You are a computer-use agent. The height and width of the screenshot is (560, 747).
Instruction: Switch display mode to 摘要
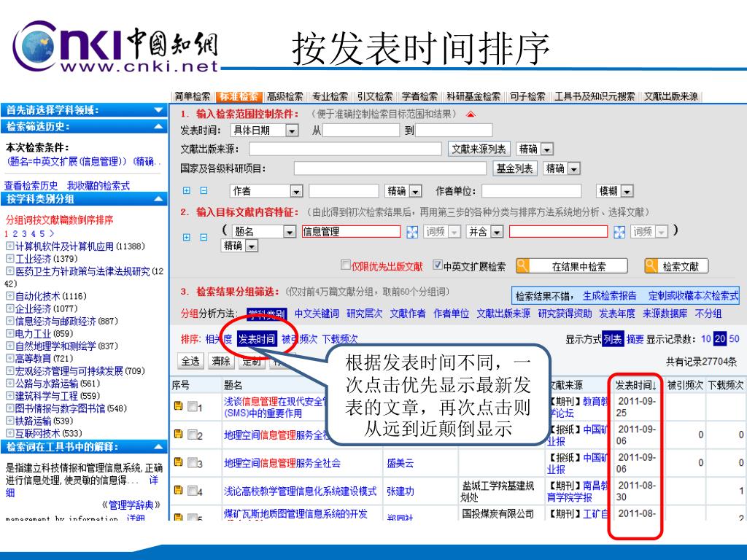click(x=635, y=339)
